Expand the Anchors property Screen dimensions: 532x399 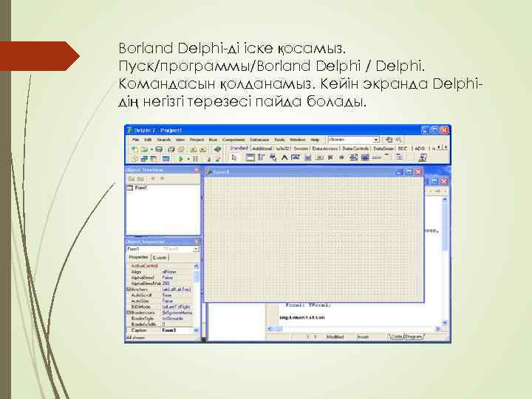[129, 290]
